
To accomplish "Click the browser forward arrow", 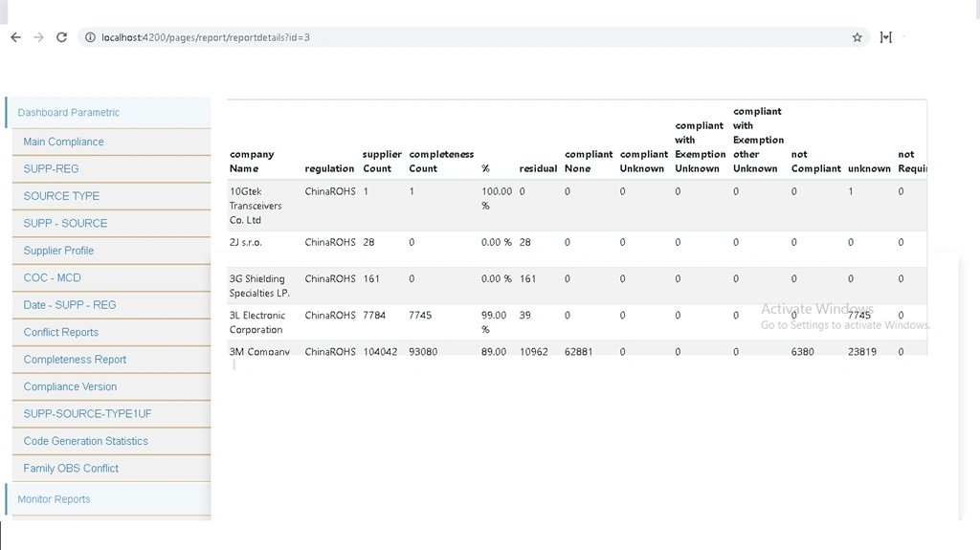I will [x=38, y=37].
